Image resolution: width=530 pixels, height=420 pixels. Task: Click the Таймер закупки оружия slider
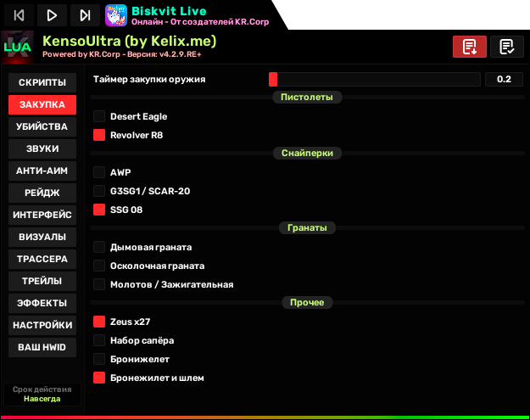[373, 80]
